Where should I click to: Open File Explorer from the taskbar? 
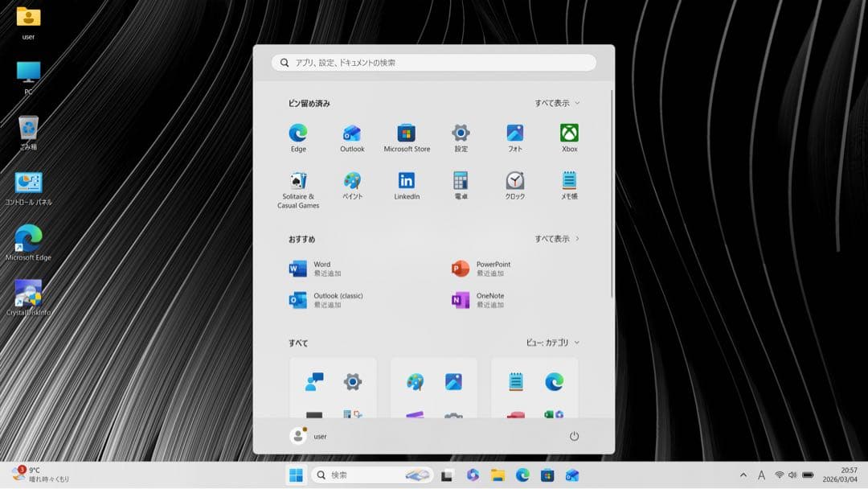coord(497,475)
